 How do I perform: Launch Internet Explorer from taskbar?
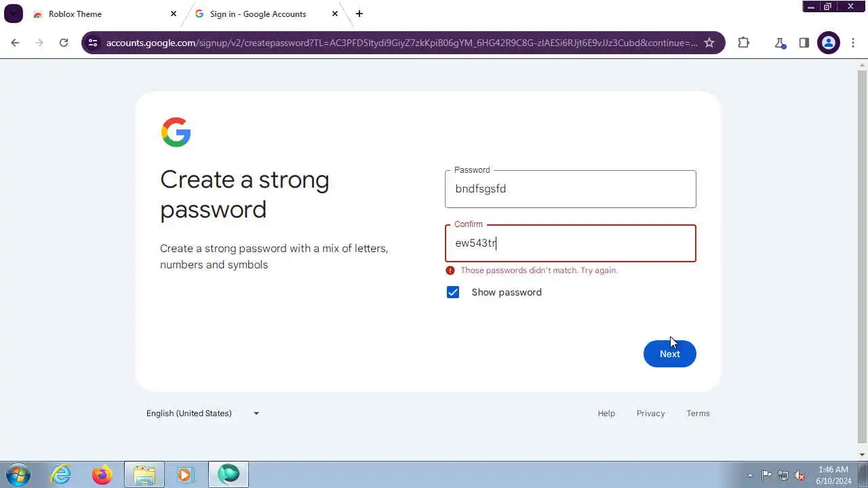61,474
